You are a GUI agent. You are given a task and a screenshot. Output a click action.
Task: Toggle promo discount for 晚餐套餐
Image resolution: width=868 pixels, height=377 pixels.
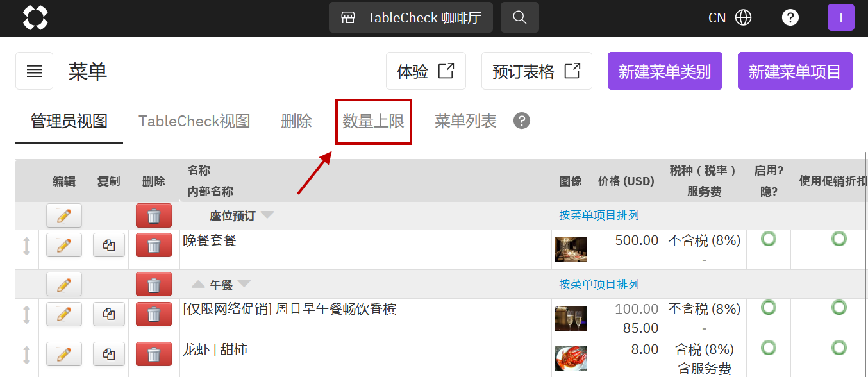click(839, 239)
